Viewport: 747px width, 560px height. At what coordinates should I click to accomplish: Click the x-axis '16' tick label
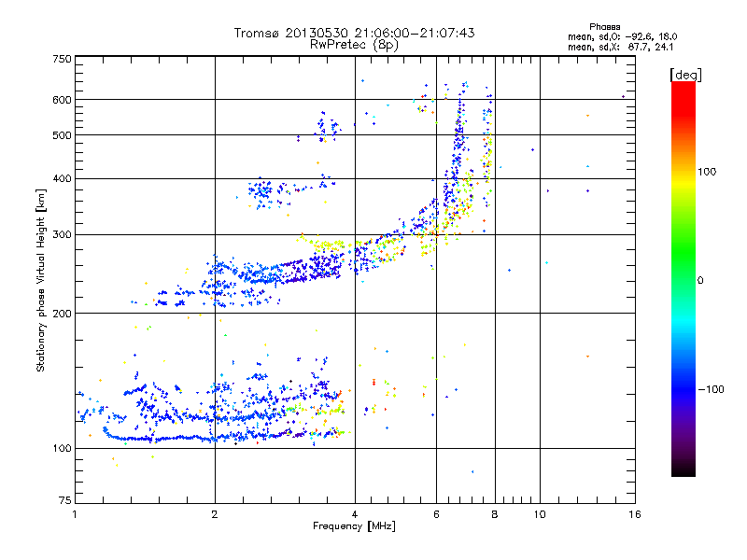pos(635,514)
